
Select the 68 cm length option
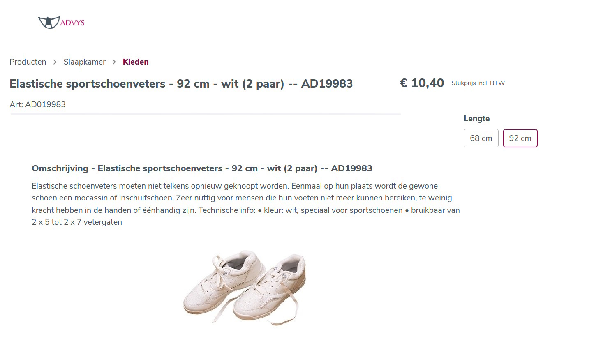tap(481, 138)
